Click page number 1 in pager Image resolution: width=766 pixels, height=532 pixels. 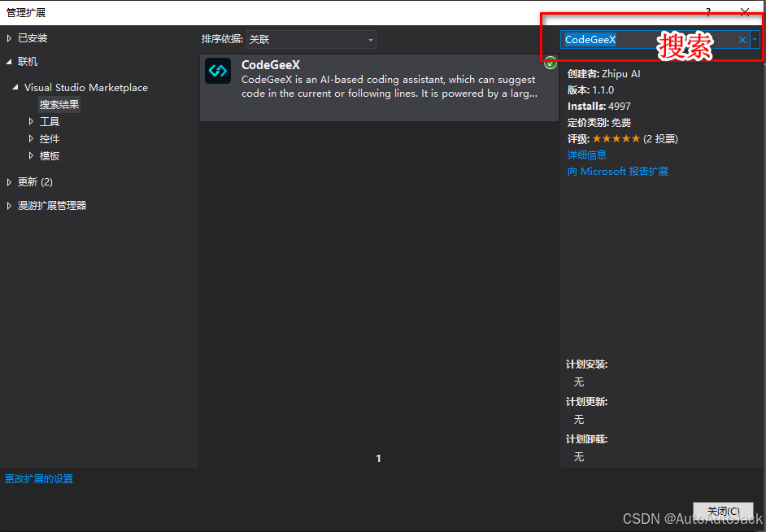pos(379,458)
